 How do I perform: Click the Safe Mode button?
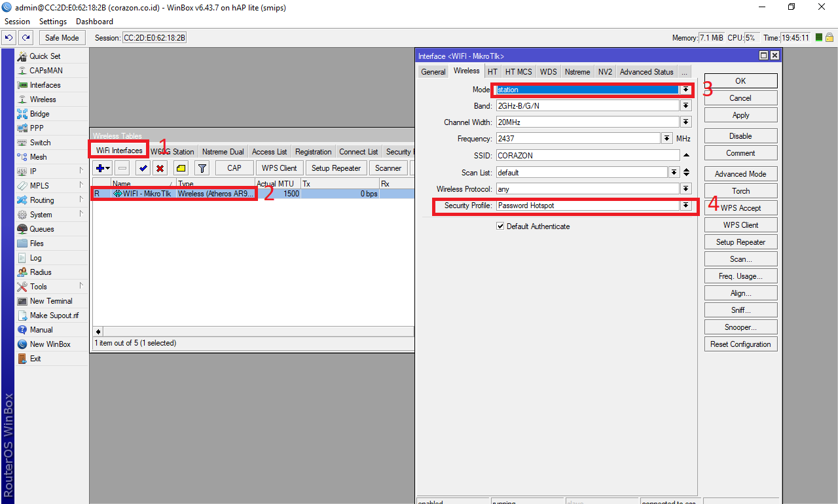[62, 38]
